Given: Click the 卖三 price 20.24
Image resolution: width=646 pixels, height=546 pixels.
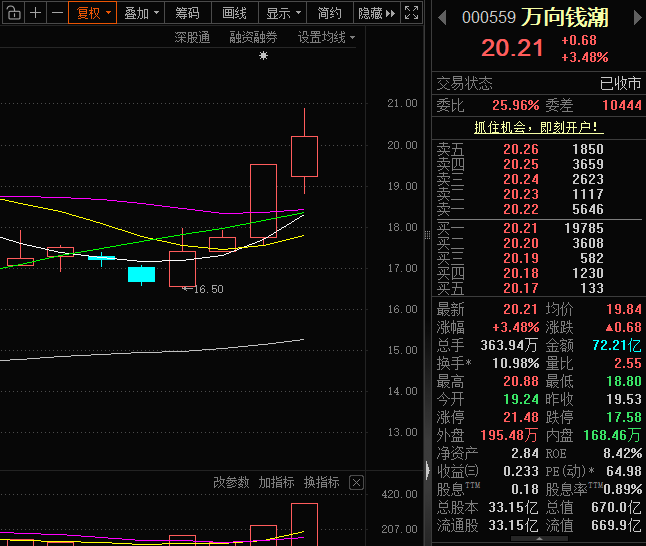Looking at the screenshot, I should point(521,179).
